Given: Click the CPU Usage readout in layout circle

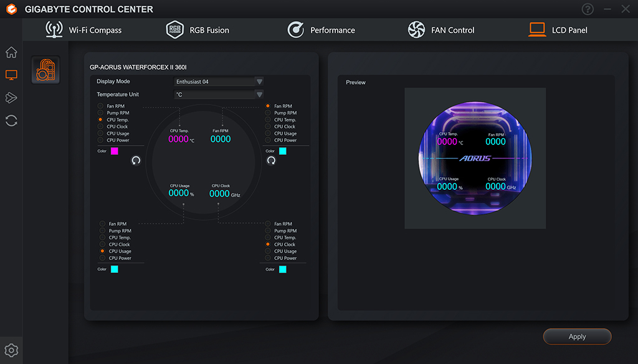Looking at the screenshot, I should [181, 191].
